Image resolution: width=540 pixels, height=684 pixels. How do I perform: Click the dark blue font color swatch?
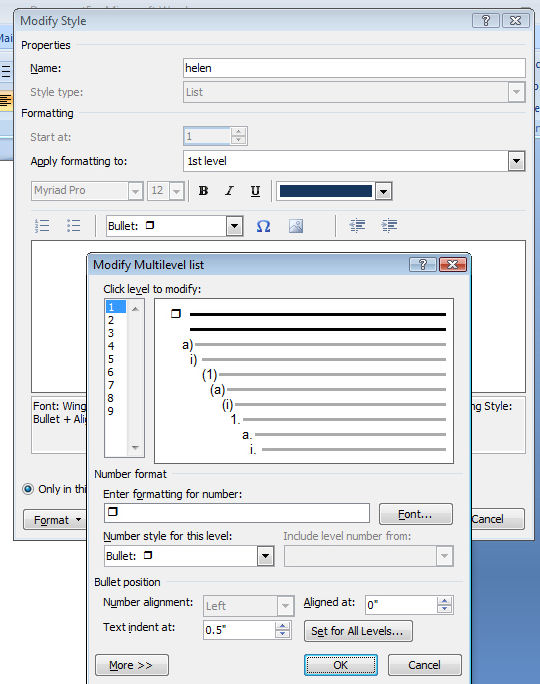(x=326, y=191)
